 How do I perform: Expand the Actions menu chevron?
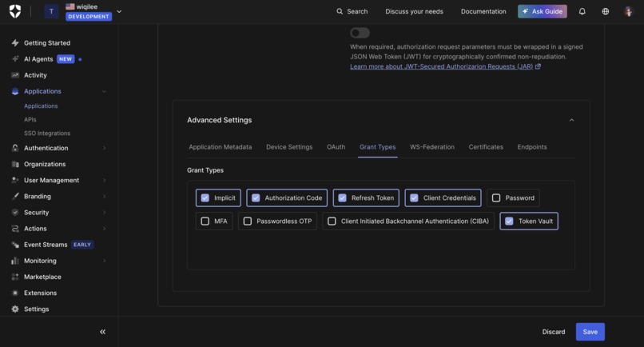(105, 229)
